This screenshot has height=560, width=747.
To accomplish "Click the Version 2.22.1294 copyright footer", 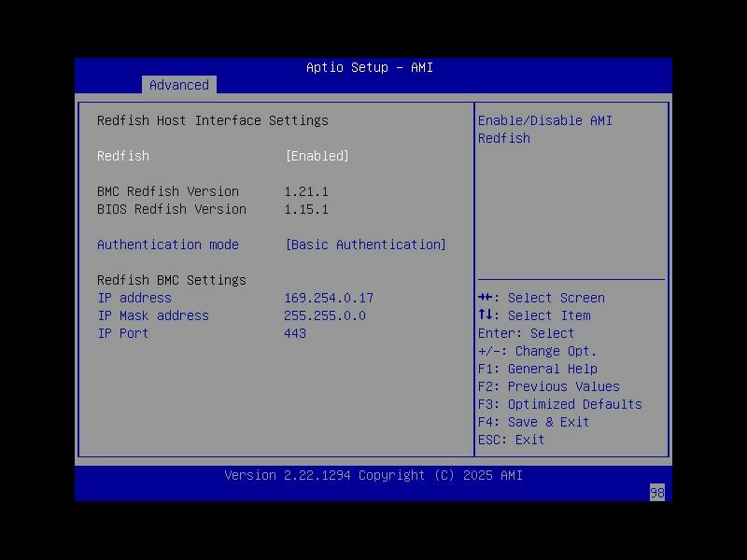I will pyautogui.click(x=373, y=475).
